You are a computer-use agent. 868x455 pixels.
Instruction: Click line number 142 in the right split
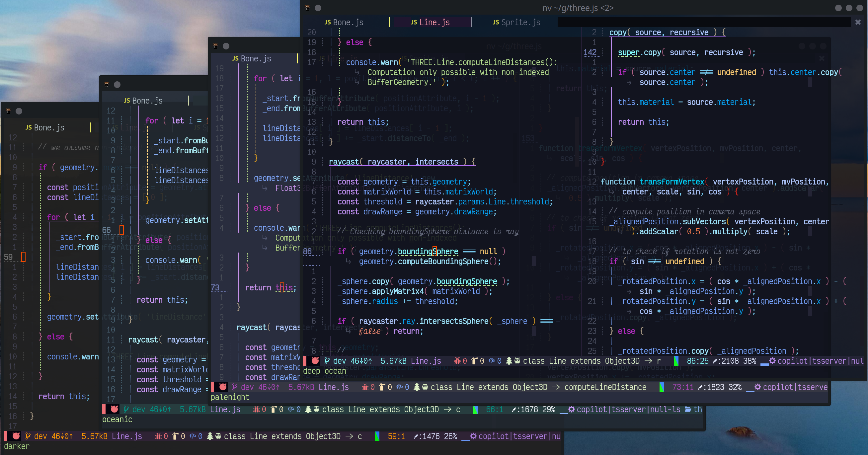[x=590, y=52]
